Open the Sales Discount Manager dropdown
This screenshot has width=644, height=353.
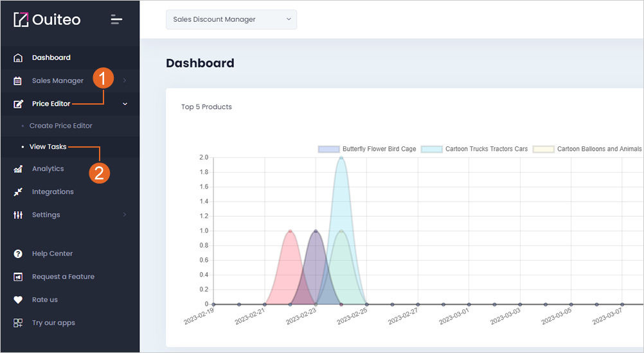point(231,19)
